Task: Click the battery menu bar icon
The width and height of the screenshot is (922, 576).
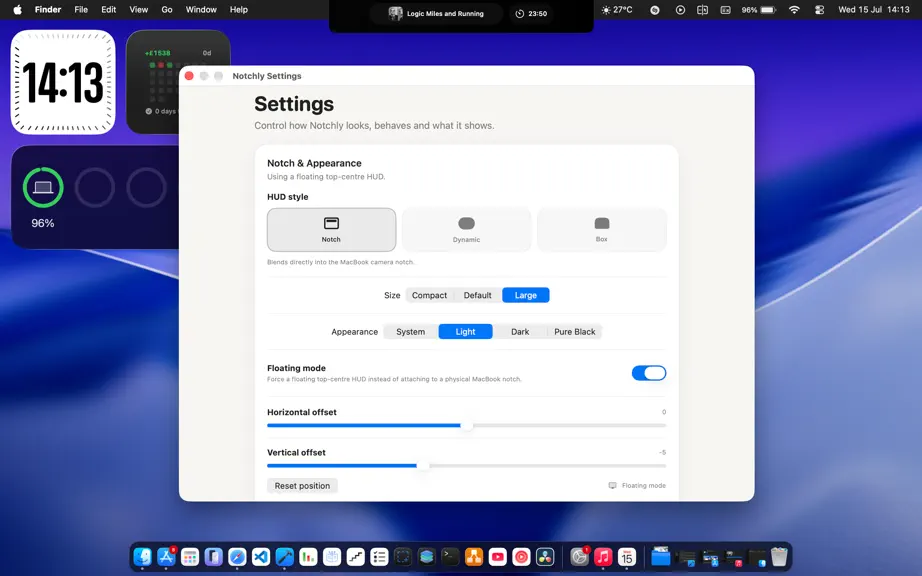Action: [x=768, y=9]
